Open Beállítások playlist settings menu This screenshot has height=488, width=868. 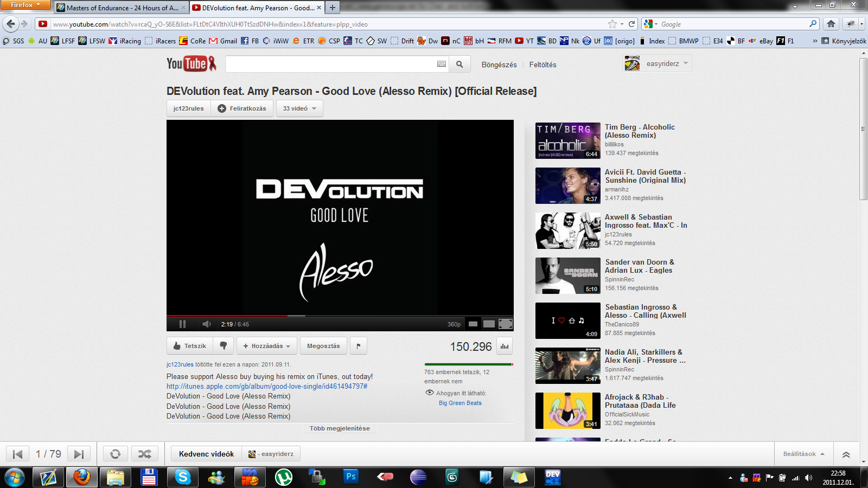(803, 454)
